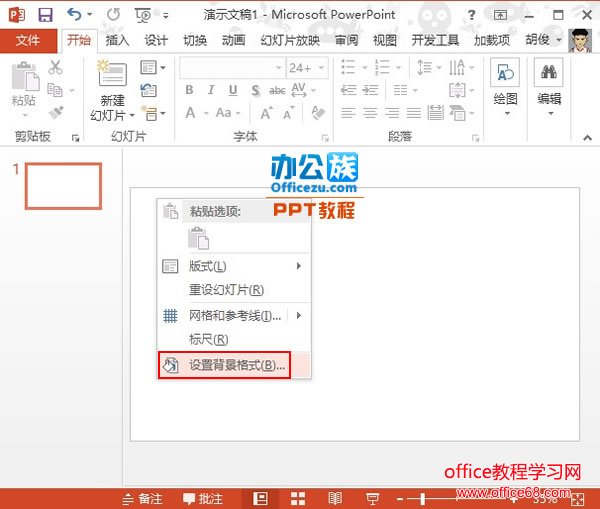Open Numbering dropdown arrow
This screenshot has width=600, height=509.
[398, 68]
